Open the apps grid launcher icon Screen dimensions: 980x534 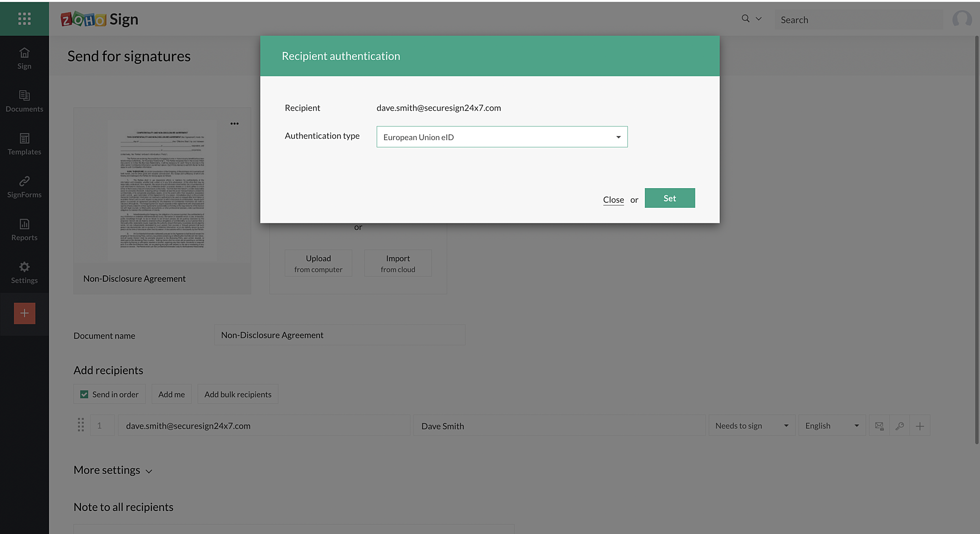pyautogui.click(x=24, y=19)
